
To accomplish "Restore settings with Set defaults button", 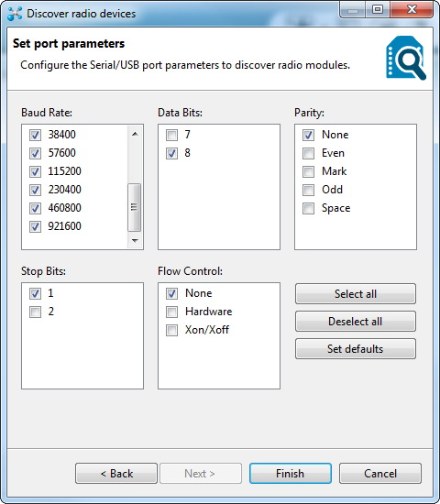I will (356, 349).
